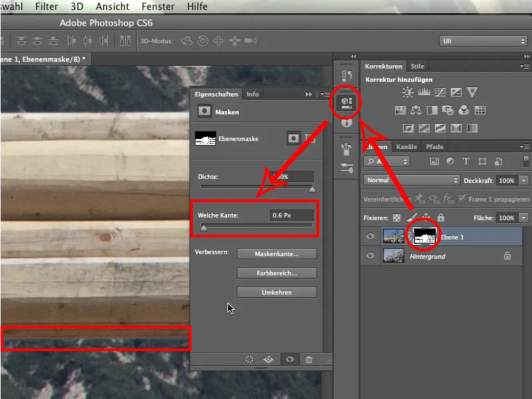Distribute layers by top edges
Viewport: 532px width, 399px height.
point(21,41)
